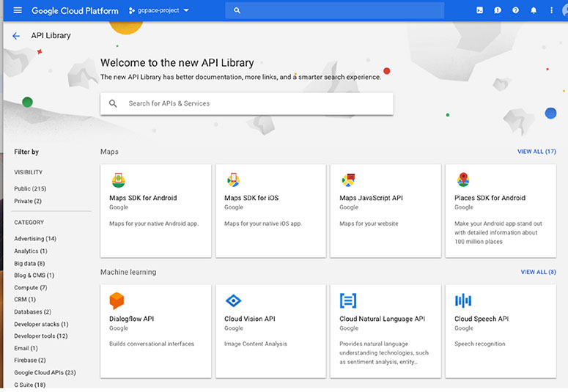Viewport: 568px width, 392px height.
Task: Open the hamburger navigation menu
Action: [18, 10]
